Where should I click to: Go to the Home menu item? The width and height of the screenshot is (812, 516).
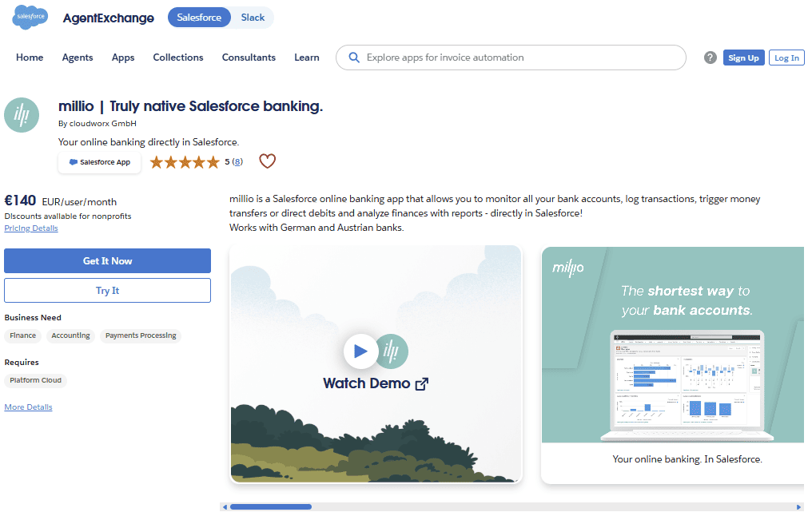30,58
